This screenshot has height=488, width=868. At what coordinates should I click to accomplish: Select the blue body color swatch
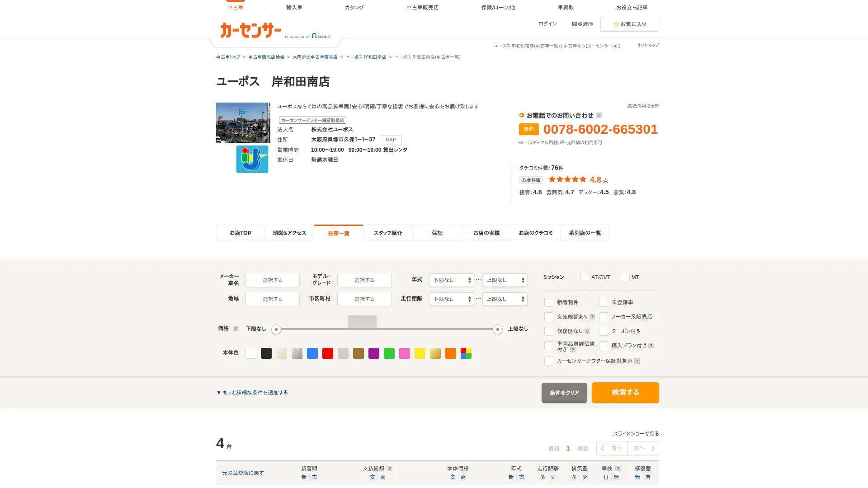coord(312,353)
